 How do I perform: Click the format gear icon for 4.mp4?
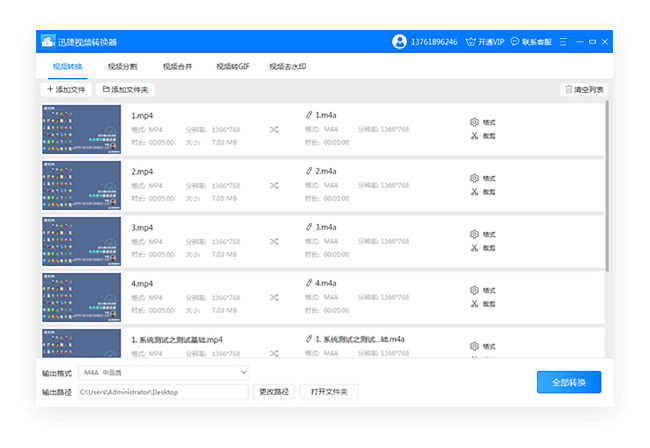click(x=474, y=290)
